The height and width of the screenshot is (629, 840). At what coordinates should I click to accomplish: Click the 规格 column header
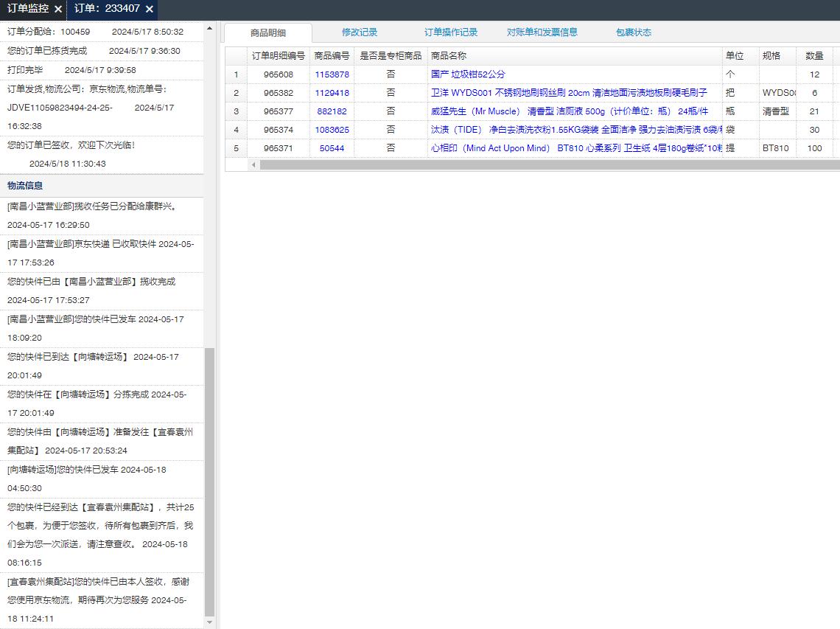(778, 56)
